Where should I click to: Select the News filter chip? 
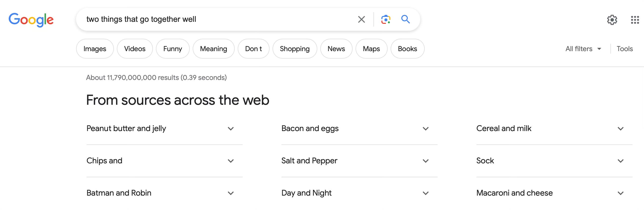click(x=336, y=49)
